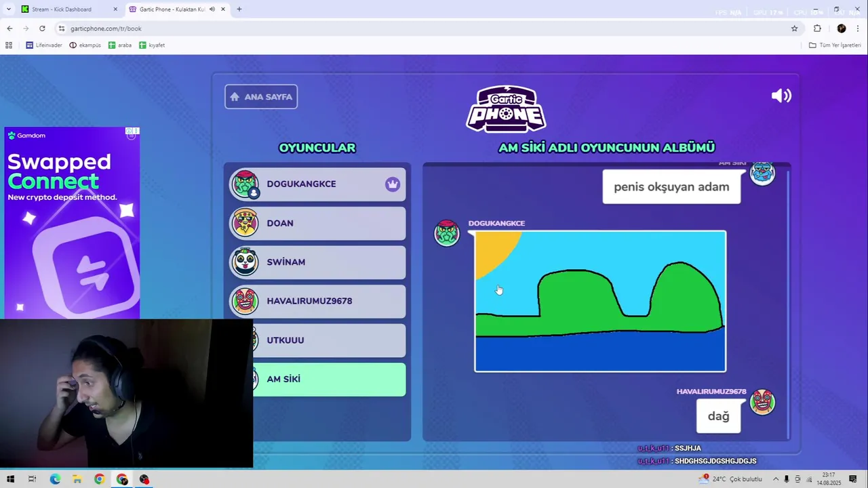The image size is (868, 488).
Task: Select player DOGUKANGKCE in the players list
Action: (317, 184)
